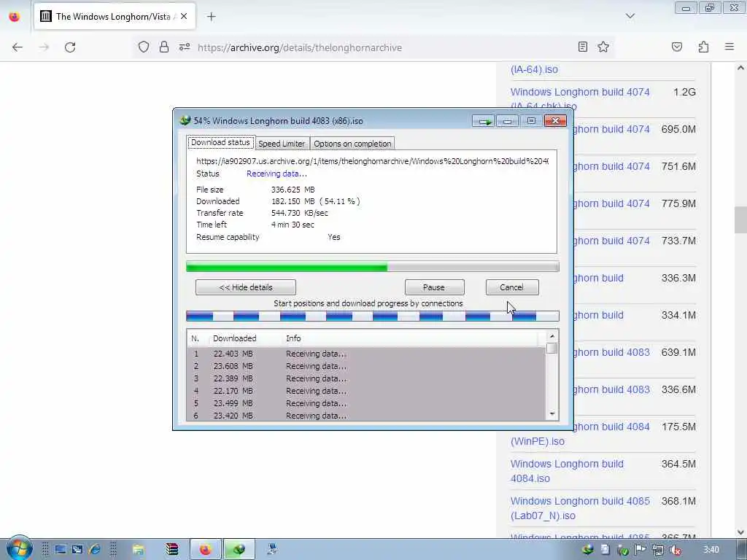This screenshot has width=747, height=560.
Task: Click the taskbar clock showing 3:40
Action: click(711, 550)
